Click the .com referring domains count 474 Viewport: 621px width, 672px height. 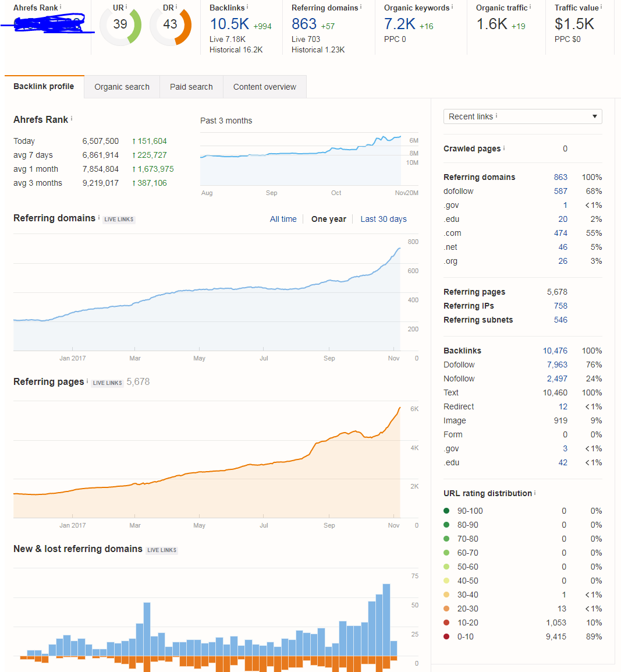(x=560, y=233)
